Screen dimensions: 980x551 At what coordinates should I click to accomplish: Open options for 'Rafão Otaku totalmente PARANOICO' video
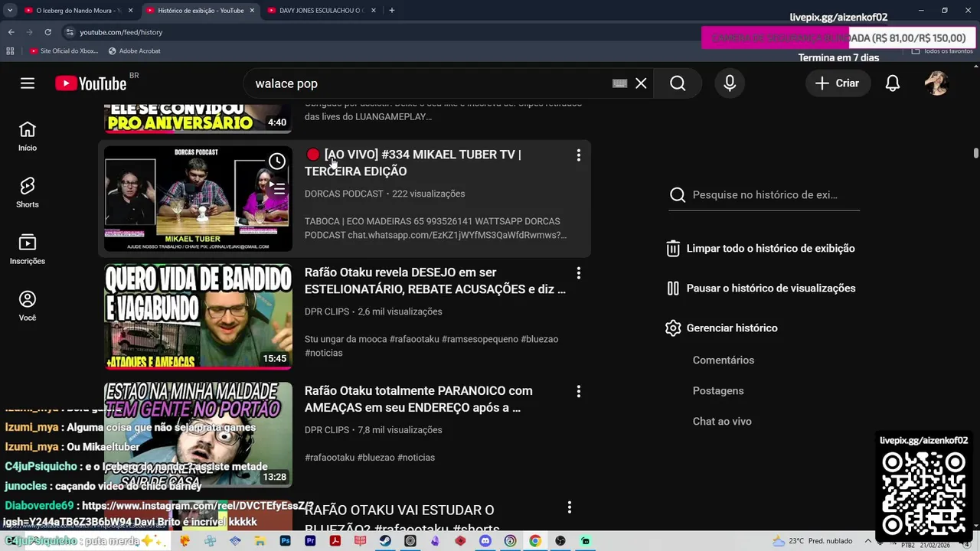(x=578, y=391)
